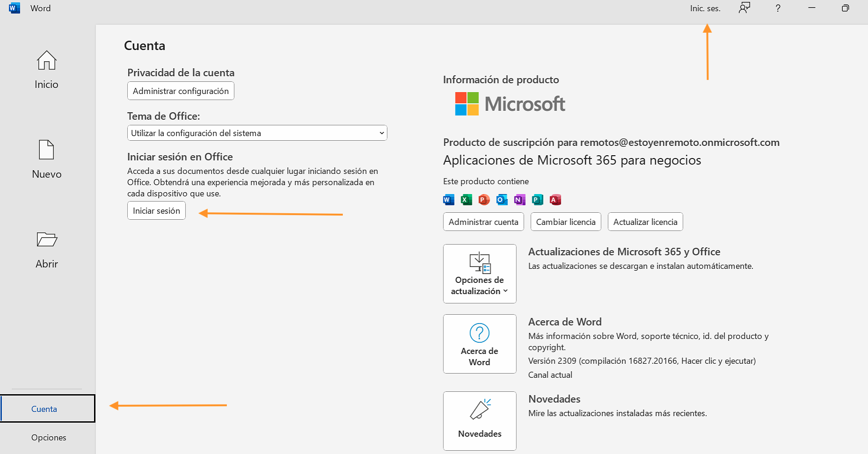This screenshot has height=454, width=868.
Task: Click Aplicaciones de Microsoft 365 para negocios text
Action: point(572,160)
